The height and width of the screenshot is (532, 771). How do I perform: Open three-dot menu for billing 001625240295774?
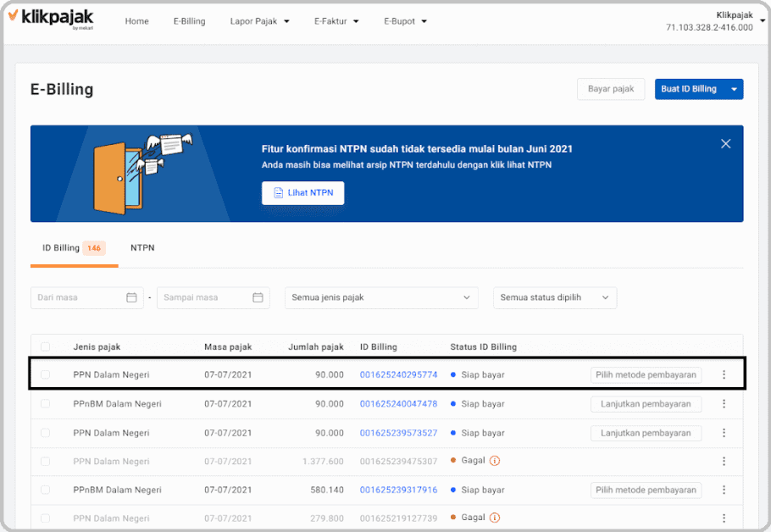724,374
